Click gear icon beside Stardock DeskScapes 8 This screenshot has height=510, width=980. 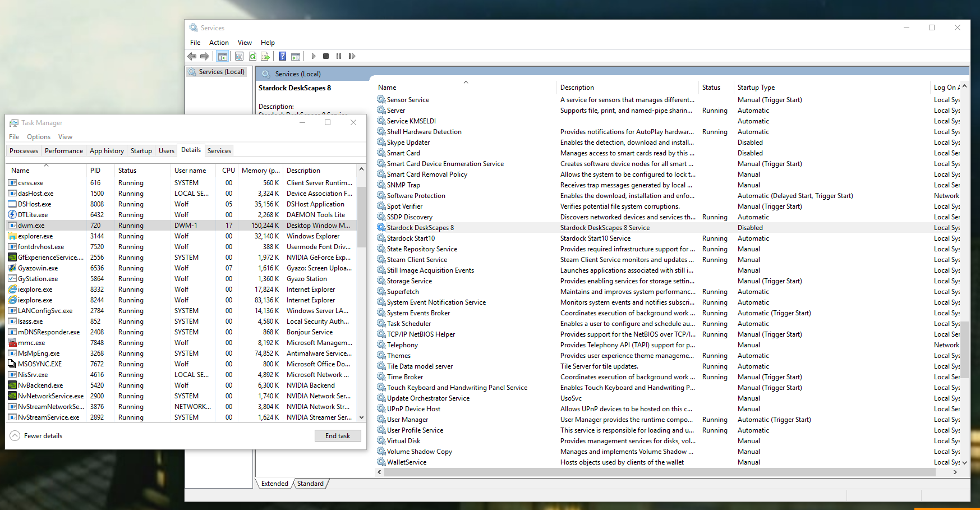[381, 227]
